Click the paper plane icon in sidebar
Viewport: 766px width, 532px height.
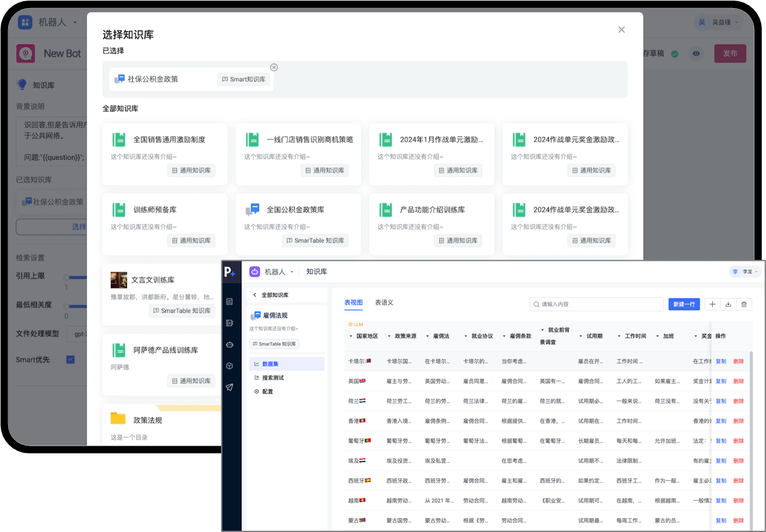click(230, 387)
